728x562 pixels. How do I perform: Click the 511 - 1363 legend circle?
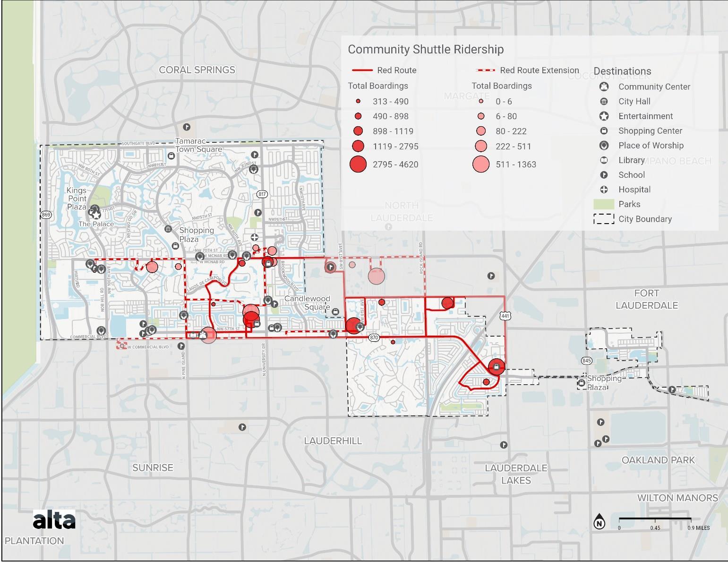481,164
